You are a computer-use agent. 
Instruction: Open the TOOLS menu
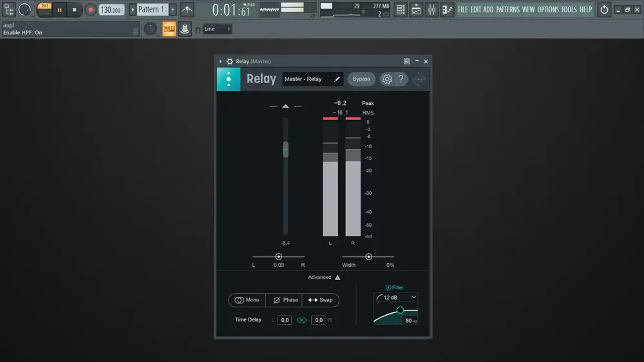[569, 10]
